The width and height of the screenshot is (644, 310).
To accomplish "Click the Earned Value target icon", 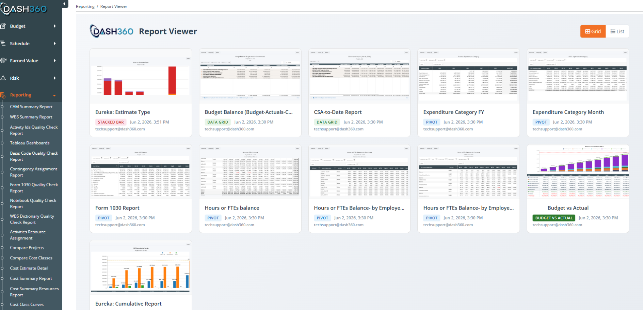I will point(3,61).
